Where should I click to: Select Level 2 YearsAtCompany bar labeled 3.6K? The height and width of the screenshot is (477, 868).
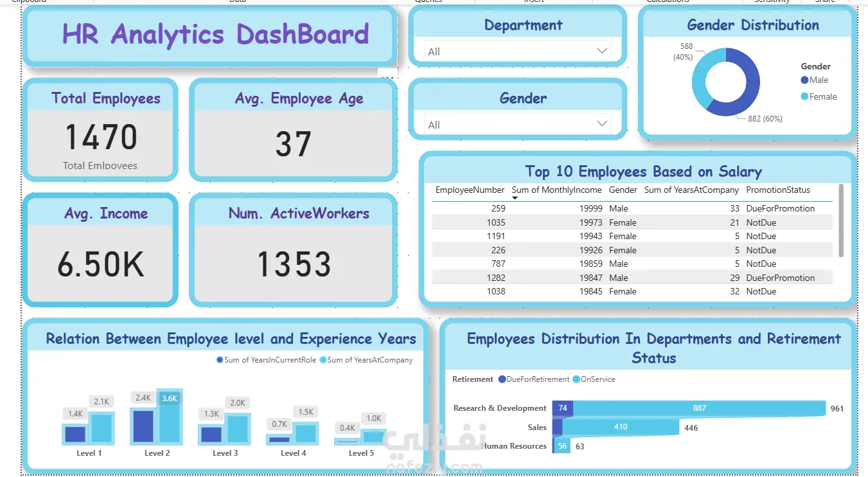[170, 417]
